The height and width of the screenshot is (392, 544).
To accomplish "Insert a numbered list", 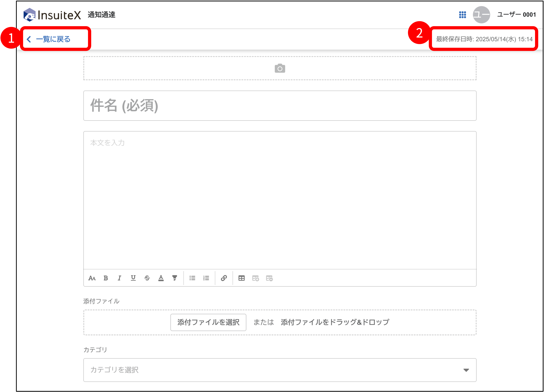I will 206,278.
